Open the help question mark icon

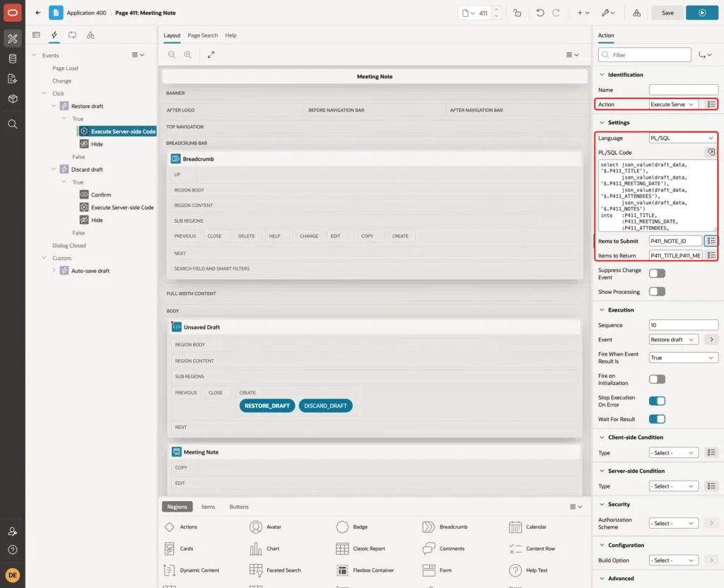pyautogui.click(x=13, y=550)
